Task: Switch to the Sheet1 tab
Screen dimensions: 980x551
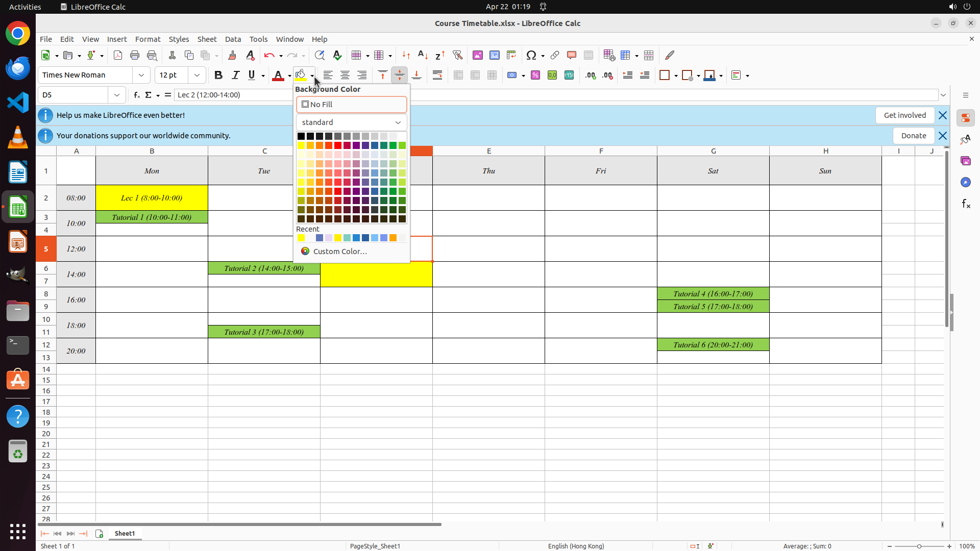Action: pyautogui.click(x=125, y=533)
